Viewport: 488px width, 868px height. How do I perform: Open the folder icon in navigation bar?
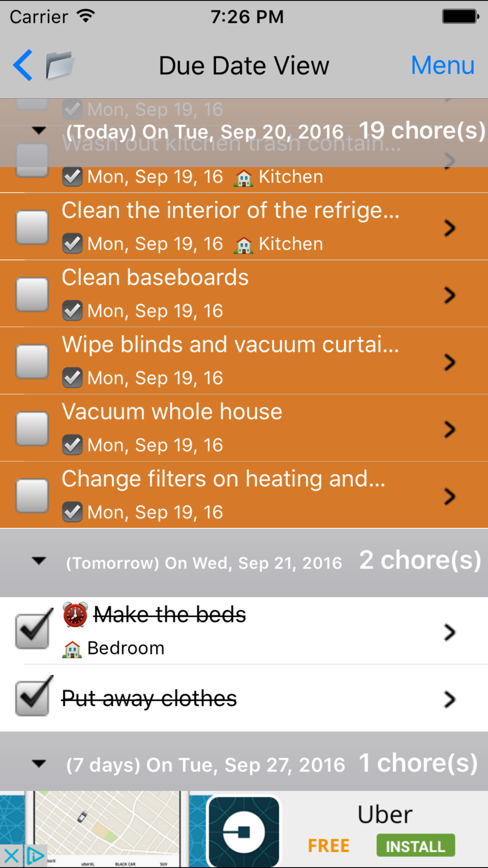pos(60,65)
